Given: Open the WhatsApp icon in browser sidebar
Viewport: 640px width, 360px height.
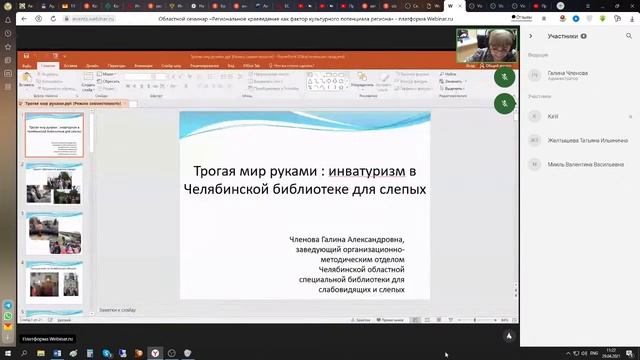Looking at the screenshot, I should 8,316.
